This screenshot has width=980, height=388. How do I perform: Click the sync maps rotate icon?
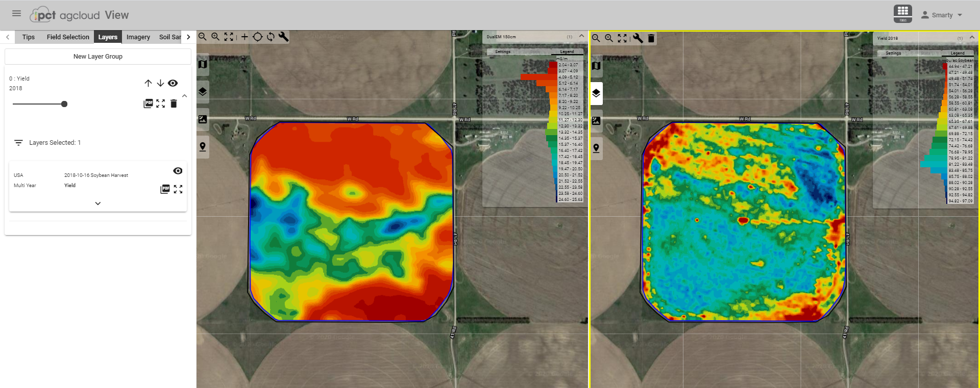tap(271, 37)
